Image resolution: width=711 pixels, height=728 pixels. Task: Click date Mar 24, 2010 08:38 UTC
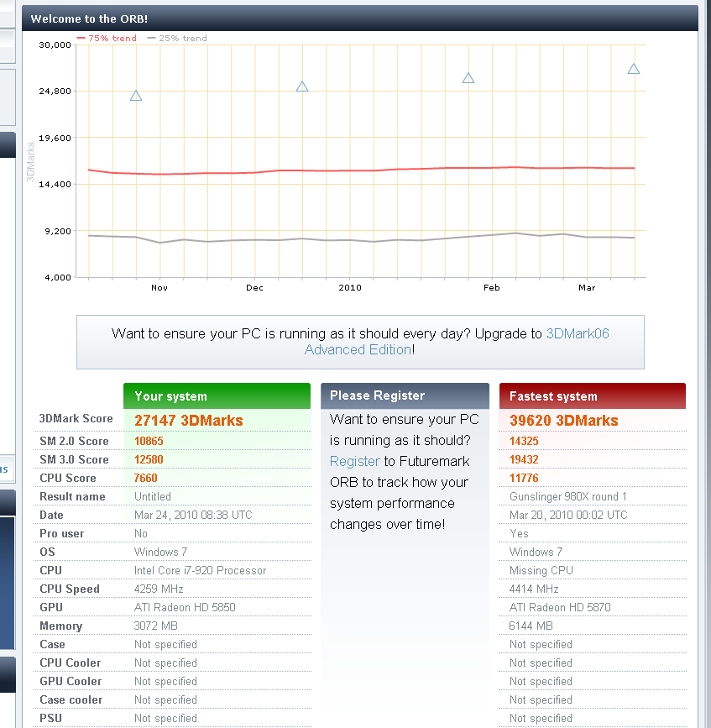[x=193, y=515]
